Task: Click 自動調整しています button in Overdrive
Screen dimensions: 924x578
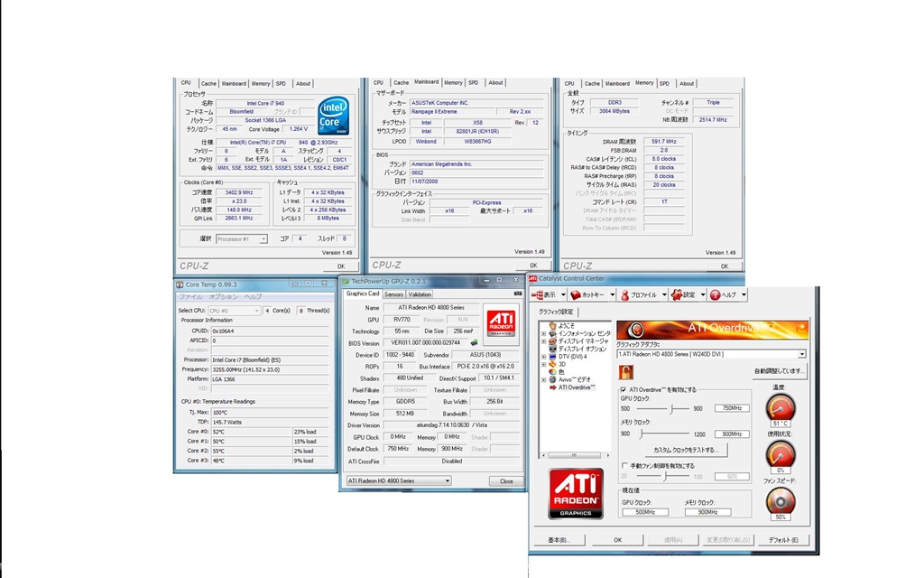Action: 779,371
